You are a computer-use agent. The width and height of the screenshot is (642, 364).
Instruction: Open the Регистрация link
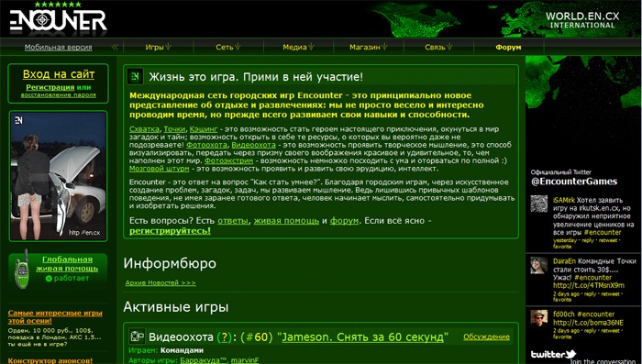click(x=50, y=87)
